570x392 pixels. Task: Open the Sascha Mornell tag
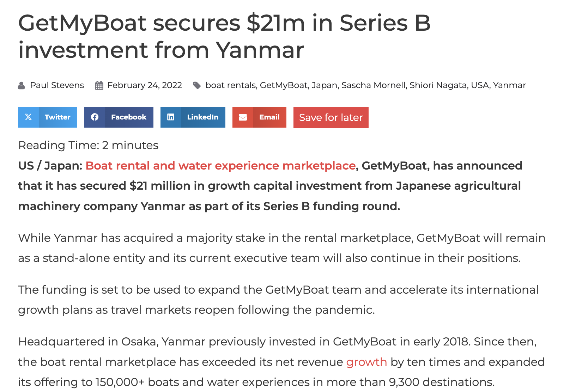pyautogui.click(x=374, y=85)
